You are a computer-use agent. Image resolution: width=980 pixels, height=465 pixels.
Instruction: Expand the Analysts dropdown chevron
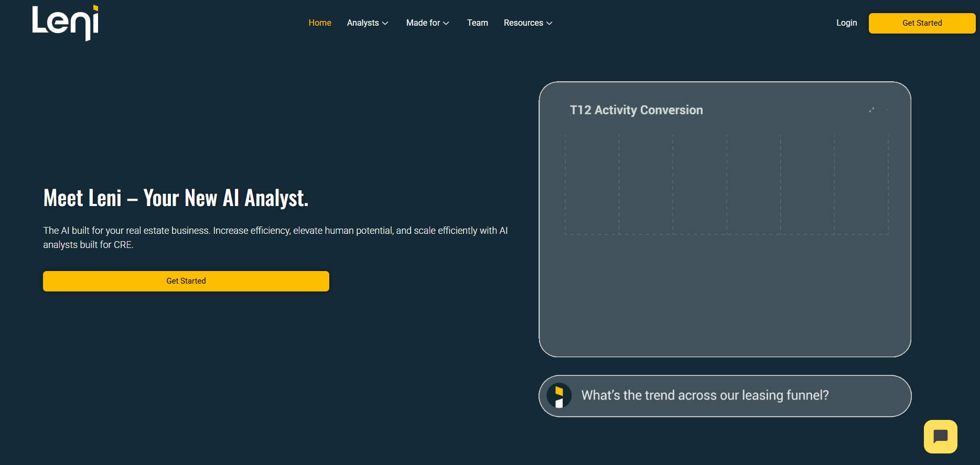pyautogui.click(x=385, y=24)
